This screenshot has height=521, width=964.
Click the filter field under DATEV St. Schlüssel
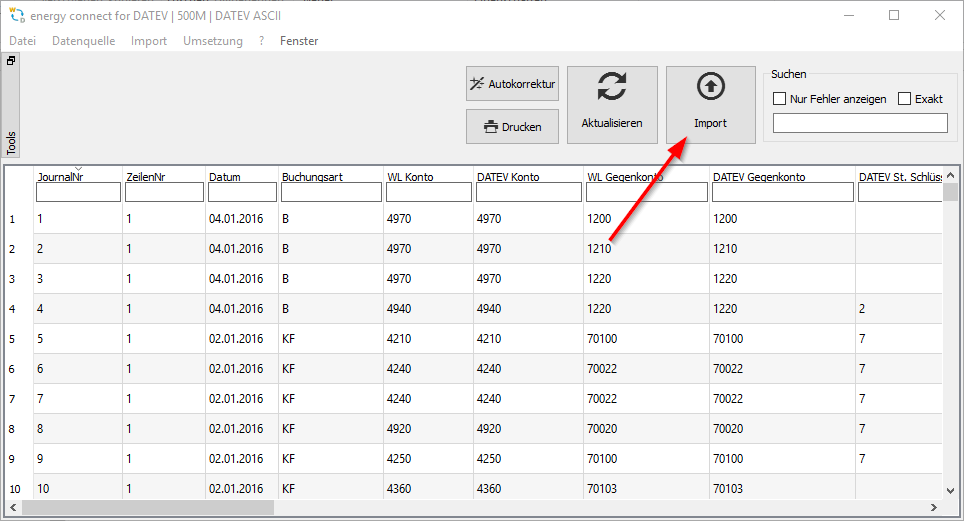coord(900,193)
